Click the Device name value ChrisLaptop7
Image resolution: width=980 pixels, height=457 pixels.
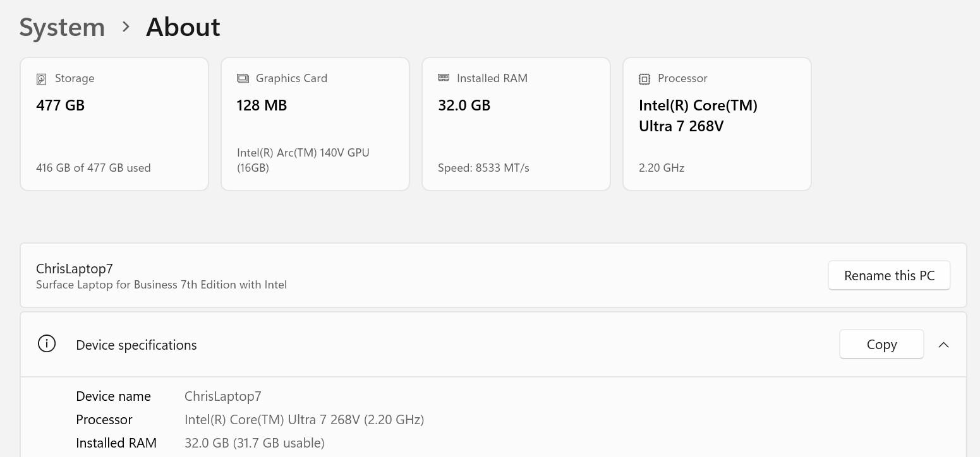pyautogui.click(x=222, y=396)
